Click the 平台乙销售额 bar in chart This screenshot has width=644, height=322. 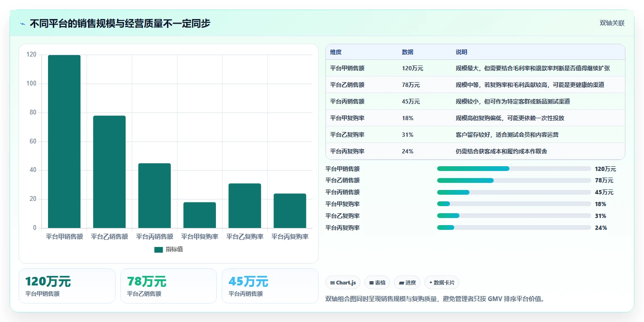(x=109, y=172)
